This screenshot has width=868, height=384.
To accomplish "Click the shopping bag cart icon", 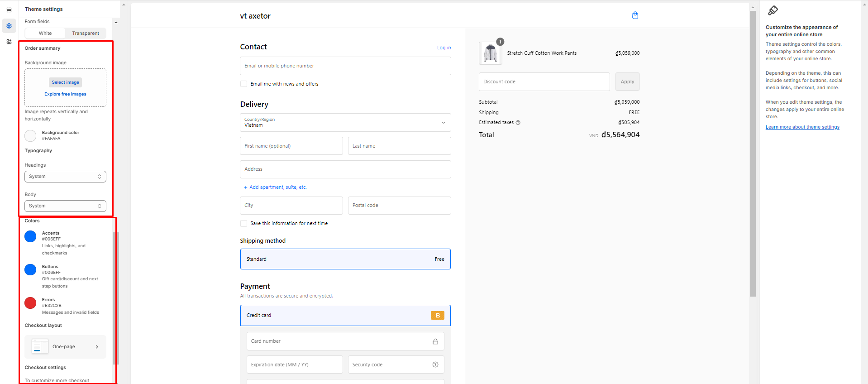I will pos(635,15).
